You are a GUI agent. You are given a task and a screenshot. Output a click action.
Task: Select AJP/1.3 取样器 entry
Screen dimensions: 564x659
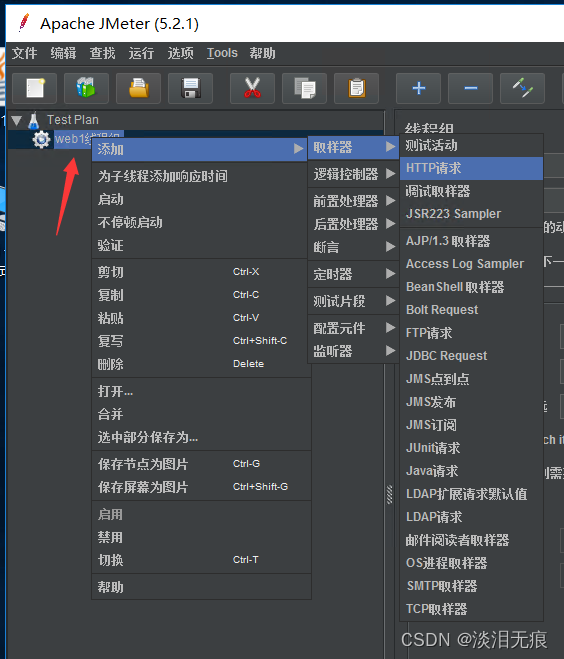point(472,241)
